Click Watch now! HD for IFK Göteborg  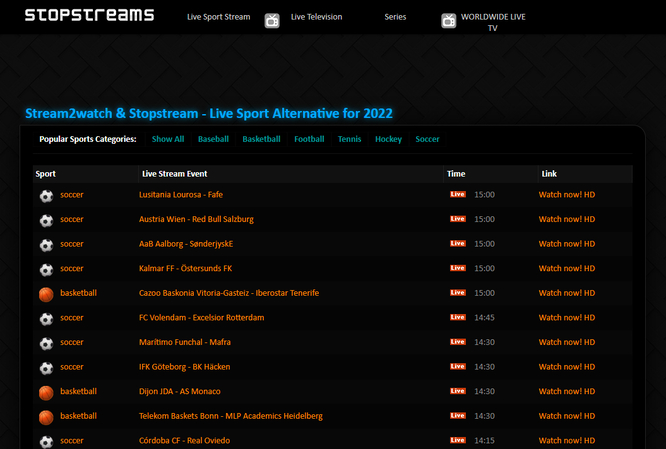(567, 367)
